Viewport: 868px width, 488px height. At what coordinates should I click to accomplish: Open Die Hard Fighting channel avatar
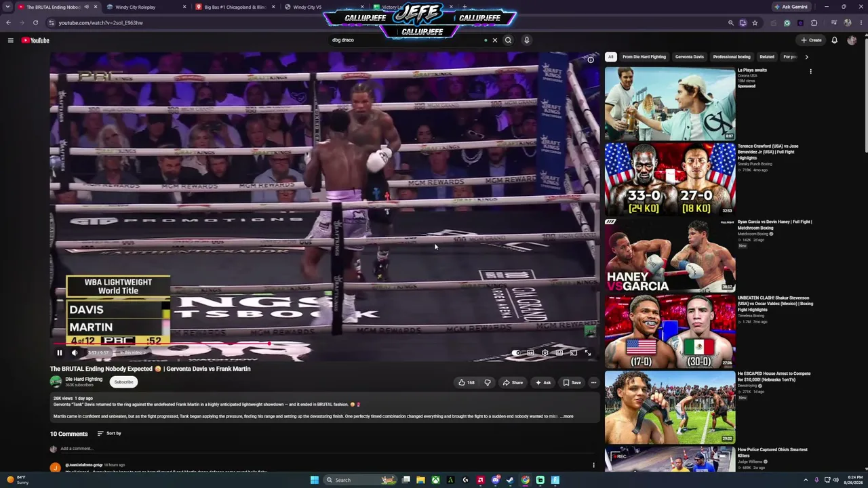56,382
